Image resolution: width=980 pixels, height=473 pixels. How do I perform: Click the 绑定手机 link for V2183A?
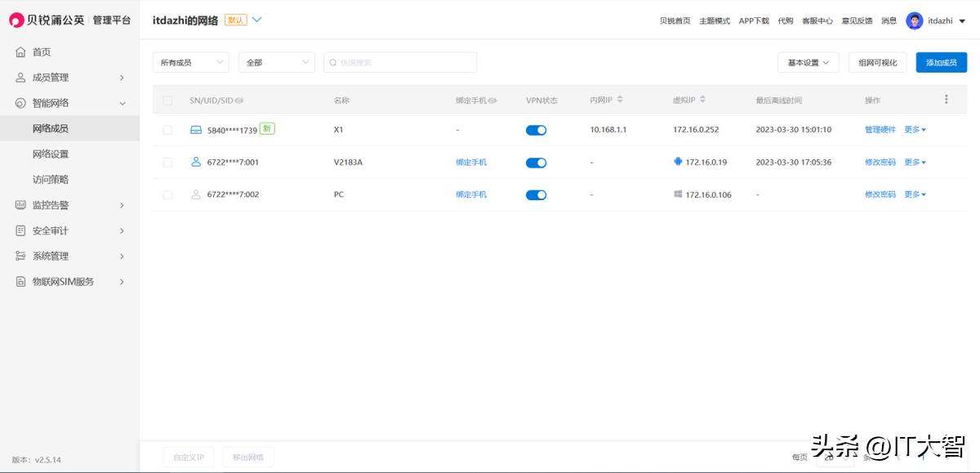click(470, 162)
